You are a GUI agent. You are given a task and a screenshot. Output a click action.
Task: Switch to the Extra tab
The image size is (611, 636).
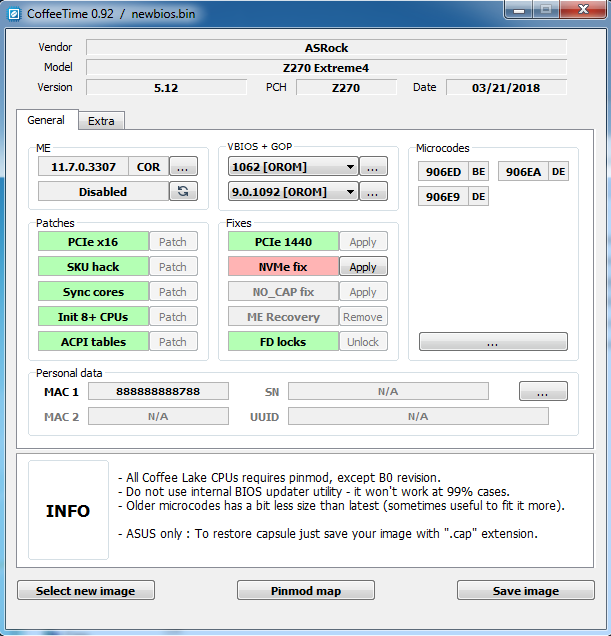(x=101, y=121)
